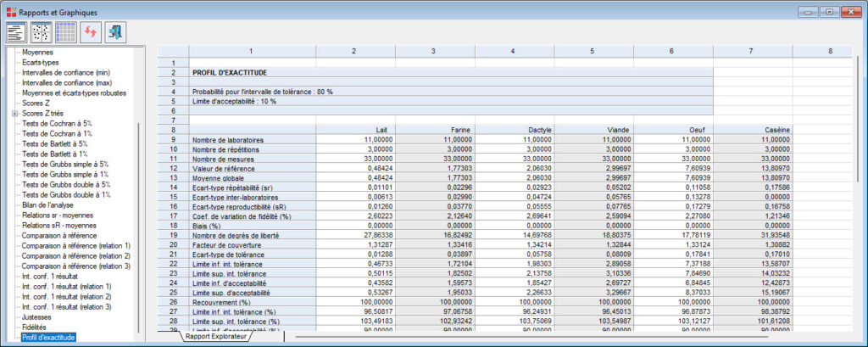Click value 15,19067 in Caséine column
Viewport: 868px width, 347px height.
753,293
